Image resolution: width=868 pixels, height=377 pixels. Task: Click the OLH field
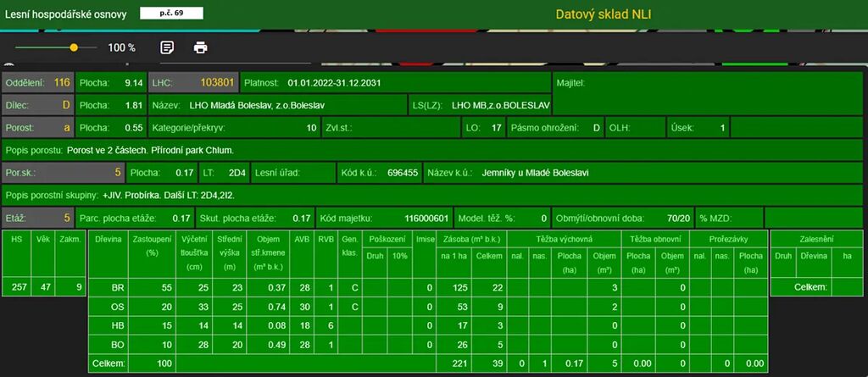pyautogui.click(x=635, y=127)
